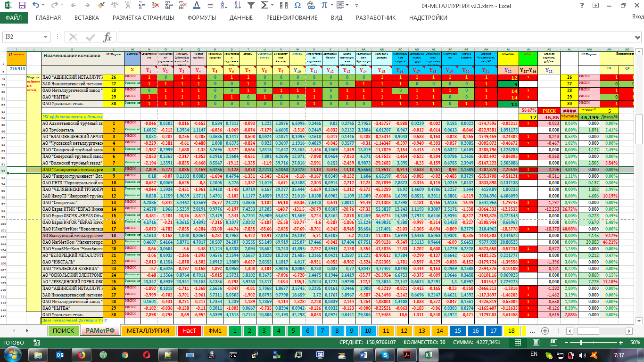Open the ФОРМУЛЫ ribbon tab
The image size is (644, 362).
point(201,18)
